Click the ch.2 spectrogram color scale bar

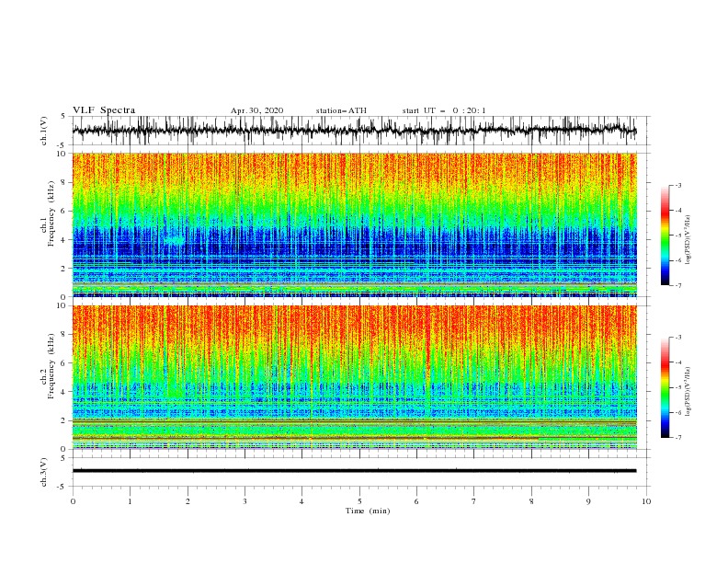pos(665,387)
